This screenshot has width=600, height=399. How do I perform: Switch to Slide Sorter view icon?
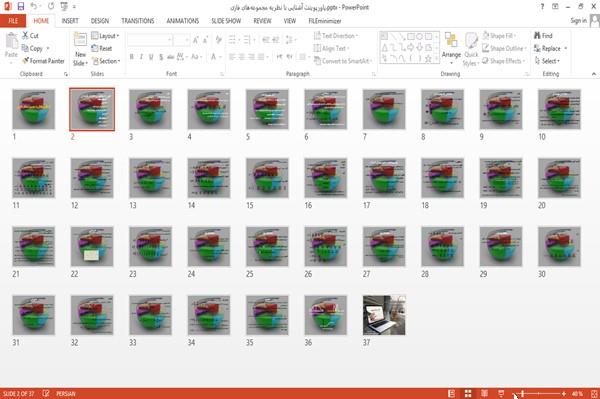[468, 393]
